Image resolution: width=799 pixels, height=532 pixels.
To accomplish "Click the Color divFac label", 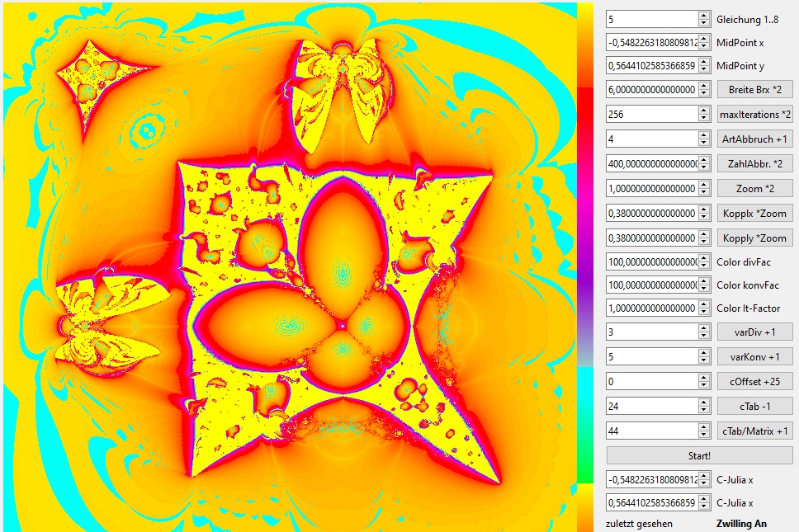I will point(744,262).
